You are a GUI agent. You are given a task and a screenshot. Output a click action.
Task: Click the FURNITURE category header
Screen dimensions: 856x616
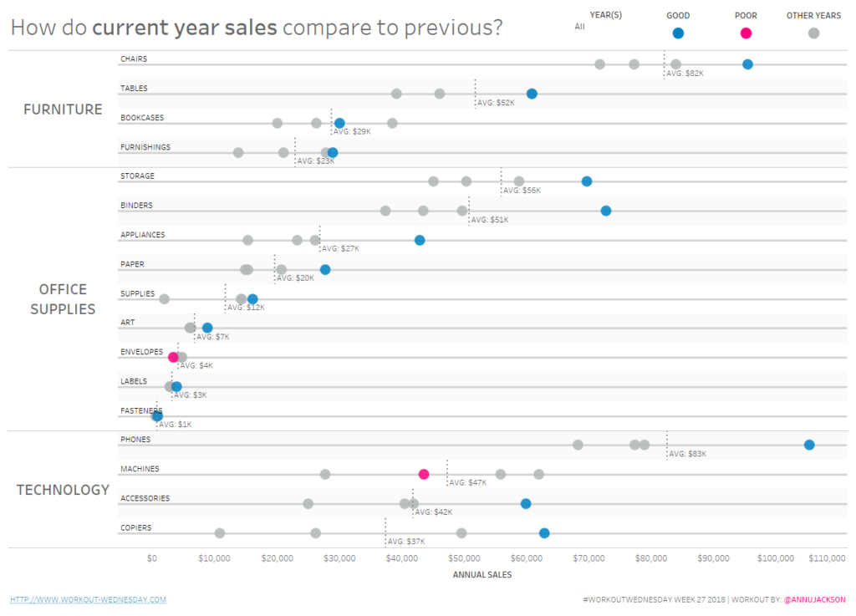point(63,109)
